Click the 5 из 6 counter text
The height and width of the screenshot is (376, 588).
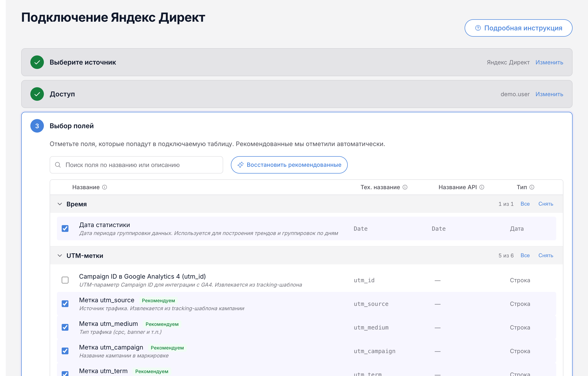click(506, 256)
